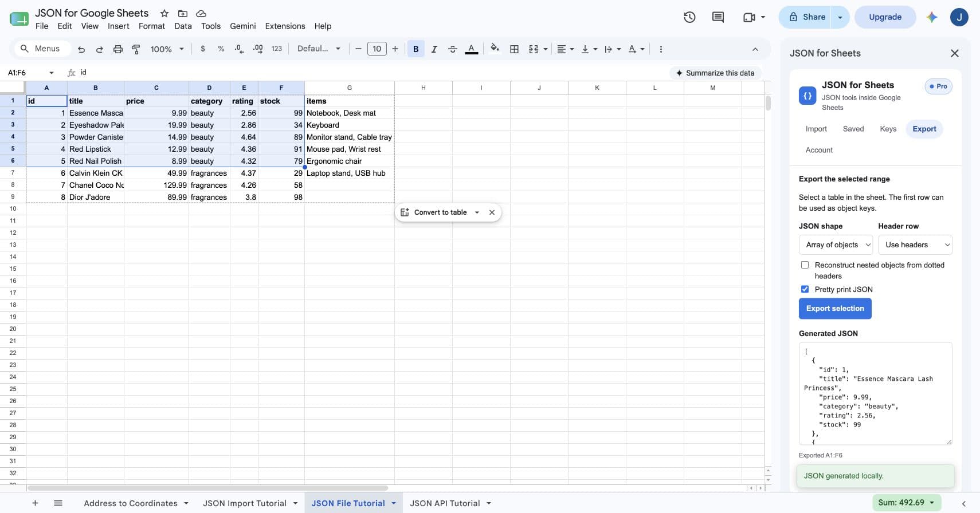Toggle strikethrough formatting

click(453, 49)
